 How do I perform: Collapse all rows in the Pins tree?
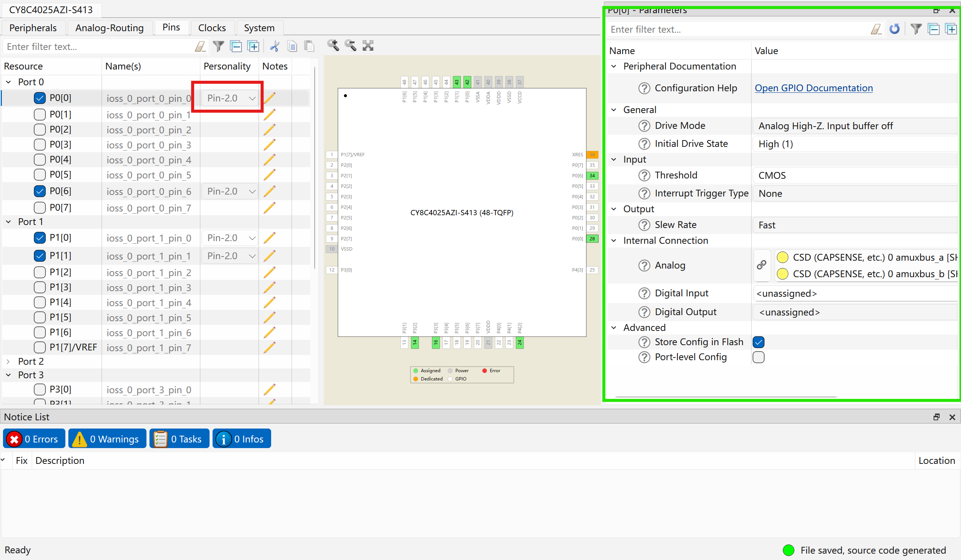pos(236,47)
